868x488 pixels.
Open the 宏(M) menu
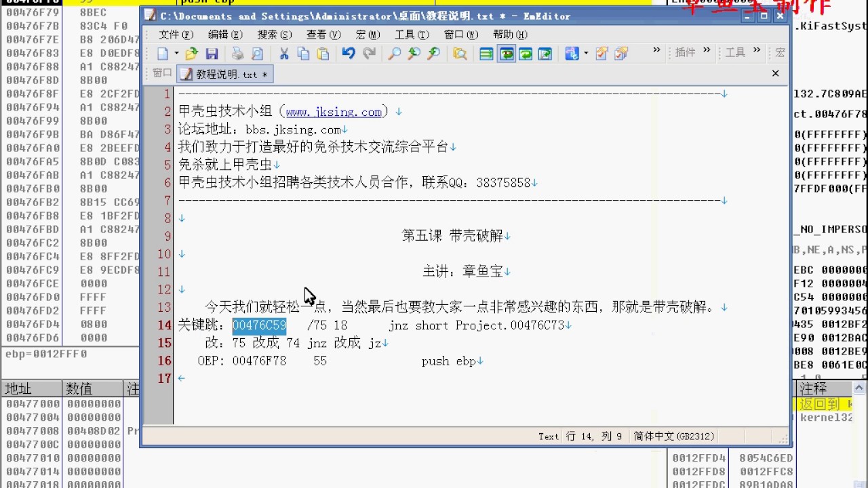(366, 35)
